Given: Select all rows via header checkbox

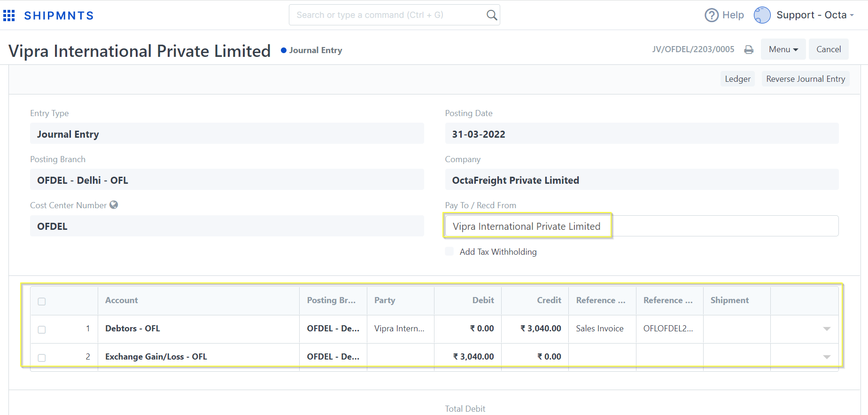Looking at the screenshot, I should click(42, 301).
